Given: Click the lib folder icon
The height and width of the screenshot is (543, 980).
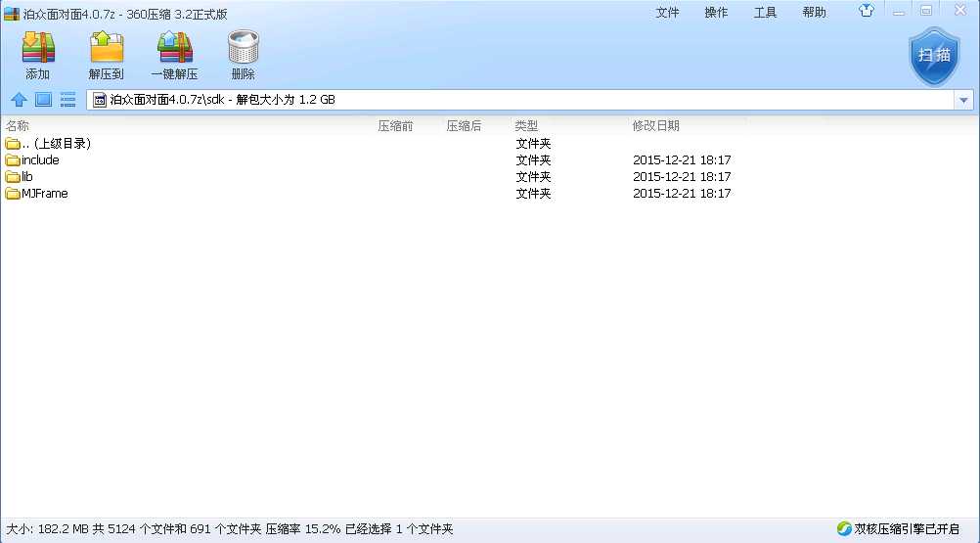Looking at the screenshot, I should point(13,177).
